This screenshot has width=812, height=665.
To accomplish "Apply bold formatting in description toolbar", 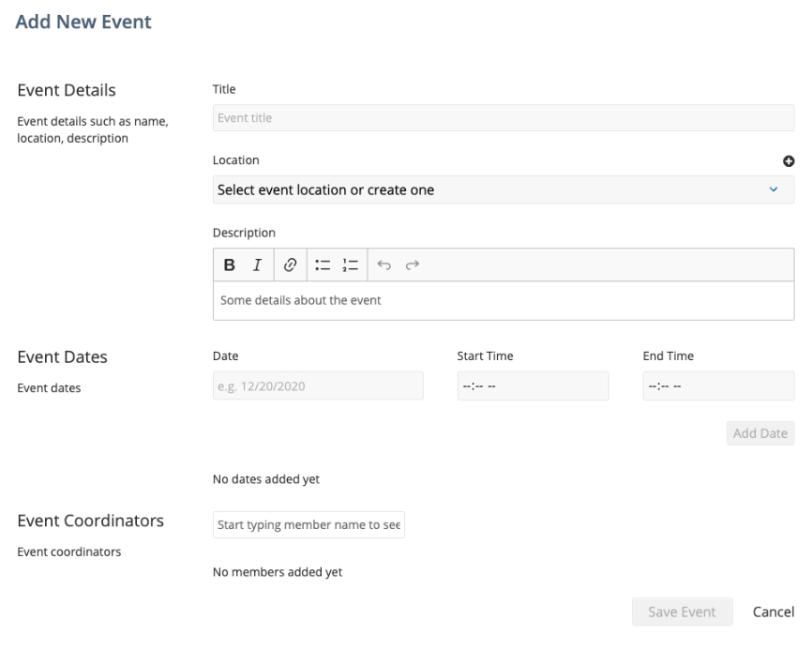I will (x=230, y=265).
